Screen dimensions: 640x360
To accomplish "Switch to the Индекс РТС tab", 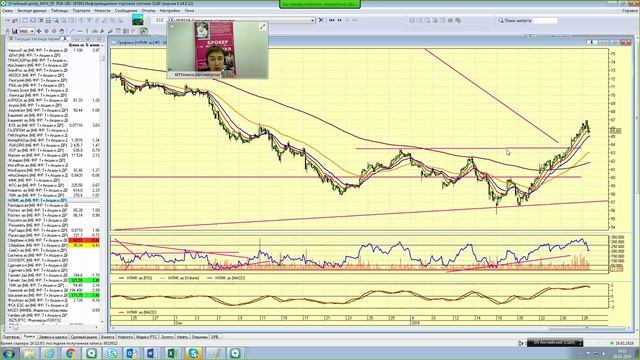I will [147, 337].
